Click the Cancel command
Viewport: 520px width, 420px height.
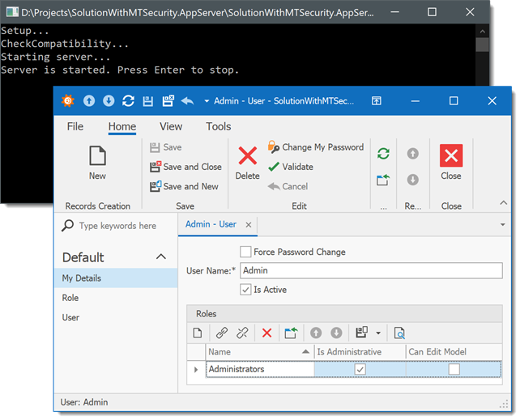(288, 186)
